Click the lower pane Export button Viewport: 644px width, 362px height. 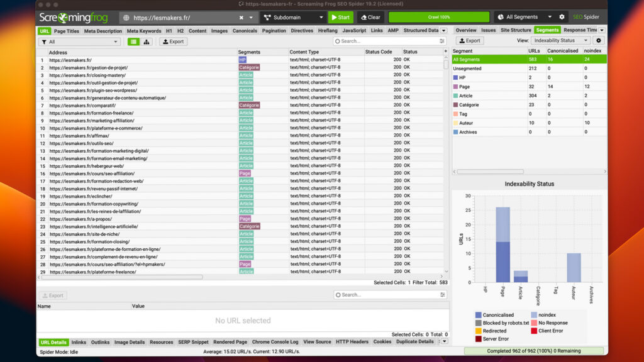(53, 295)
